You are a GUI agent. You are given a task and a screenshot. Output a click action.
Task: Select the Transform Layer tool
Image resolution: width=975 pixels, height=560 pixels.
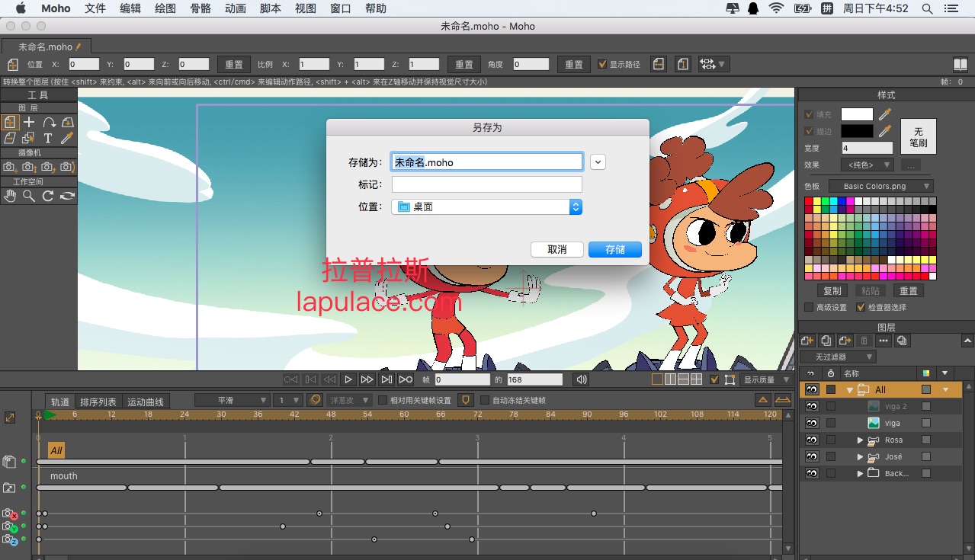pyautogui.click(x=10, y=122)
